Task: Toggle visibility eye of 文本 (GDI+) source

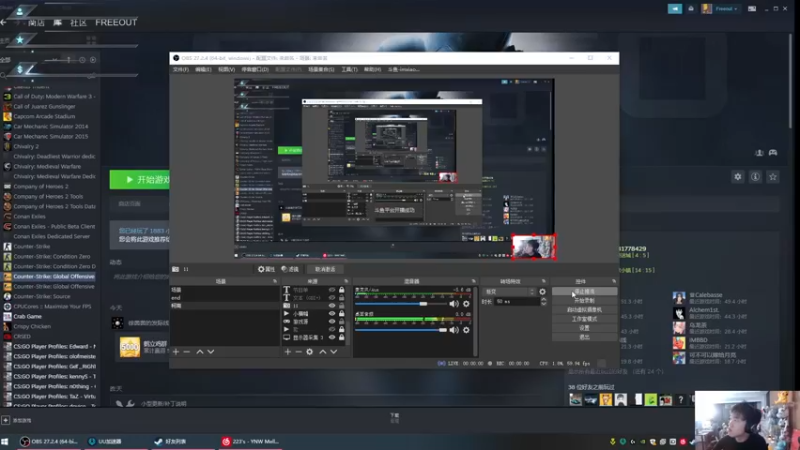Action: point(332,297)
